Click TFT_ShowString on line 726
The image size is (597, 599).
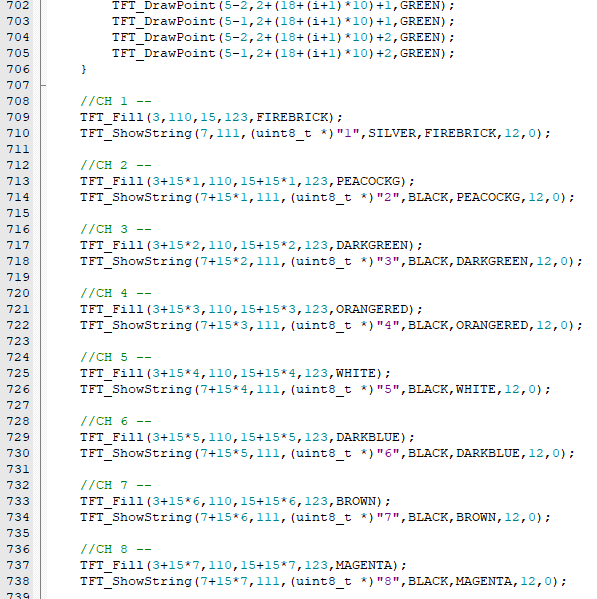(136, 389)
